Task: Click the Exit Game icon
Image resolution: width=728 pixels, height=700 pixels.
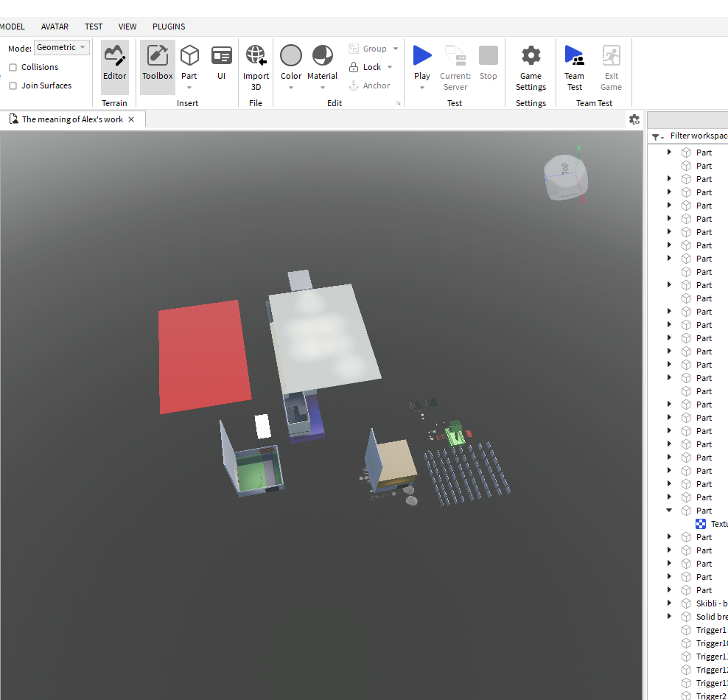Action: click(x=611, y=56)
